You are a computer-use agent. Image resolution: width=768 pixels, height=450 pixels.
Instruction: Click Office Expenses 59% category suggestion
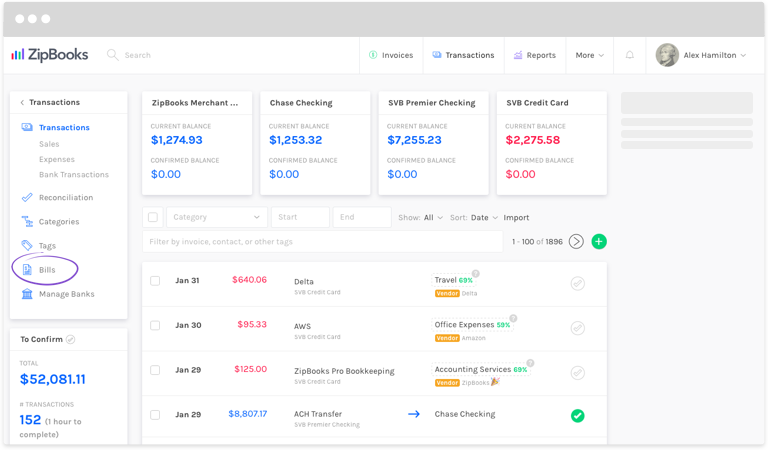click(472, 325)
